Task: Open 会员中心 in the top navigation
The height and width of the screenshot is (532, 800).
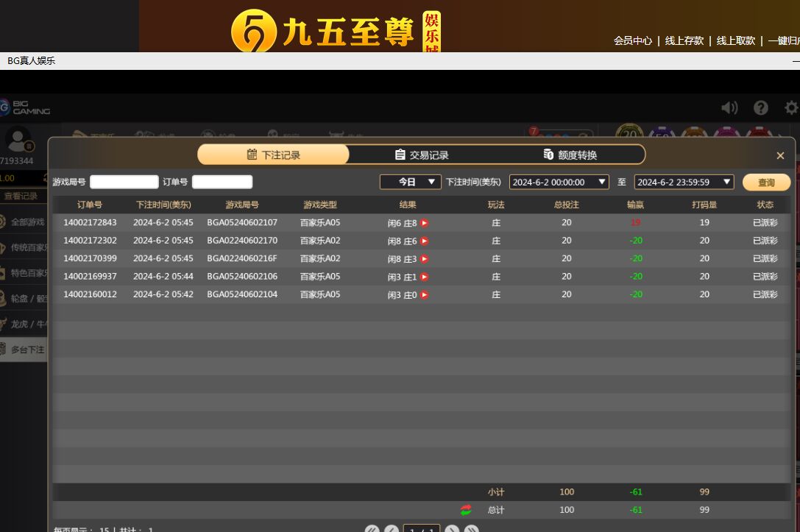Action: (x=633, y=40)
